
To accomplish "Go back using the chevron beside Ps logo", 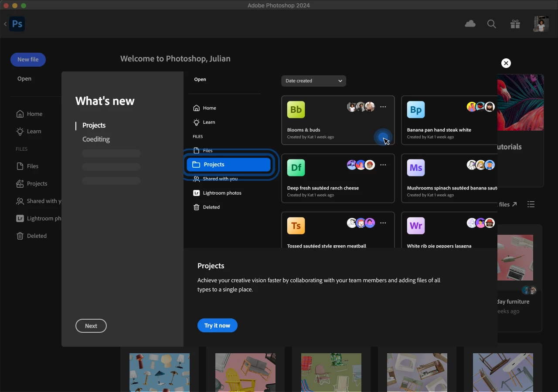I will pos(5,24).
